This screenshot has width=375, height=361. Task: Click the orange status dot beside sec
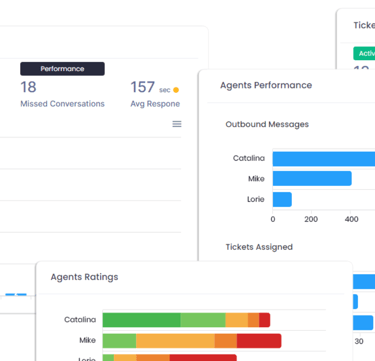(176, 90)
